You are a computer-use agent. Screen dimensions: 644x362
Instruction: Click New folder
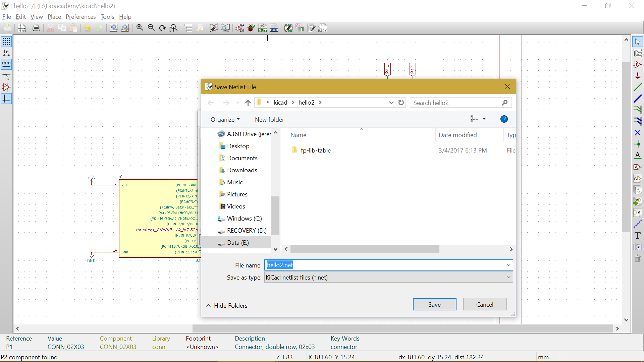[x=269, y=120]
